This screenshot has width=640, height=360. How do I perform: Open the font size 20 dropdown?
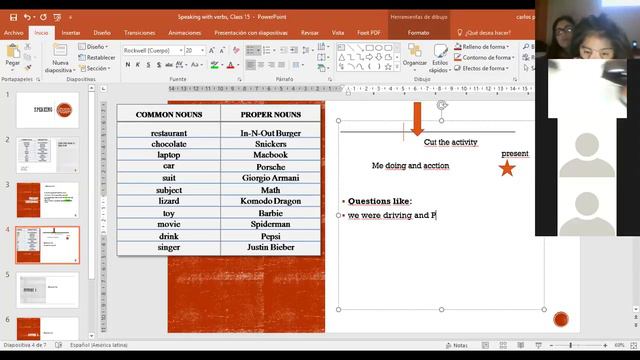pyautogui.click(x=202, y=51)
